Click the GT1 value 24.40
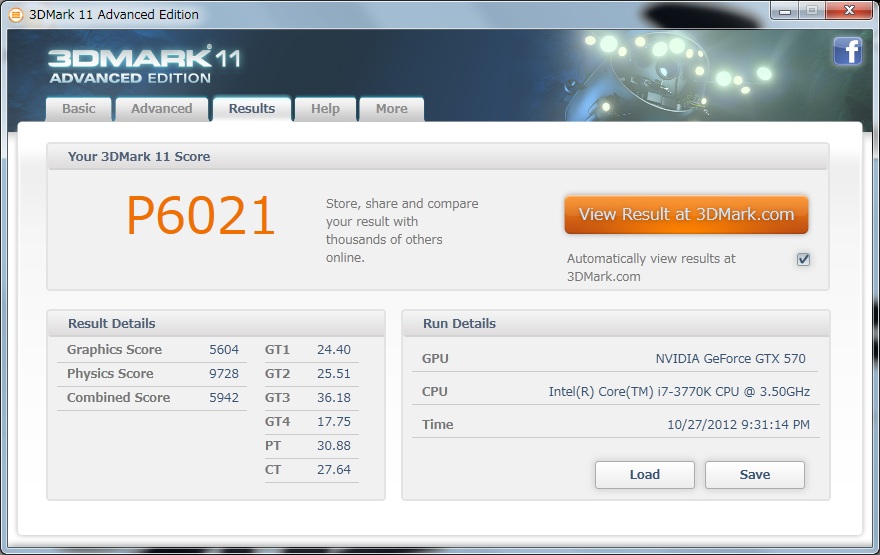The width and height of the screenshot is (880, 555). tap(334, 350)
